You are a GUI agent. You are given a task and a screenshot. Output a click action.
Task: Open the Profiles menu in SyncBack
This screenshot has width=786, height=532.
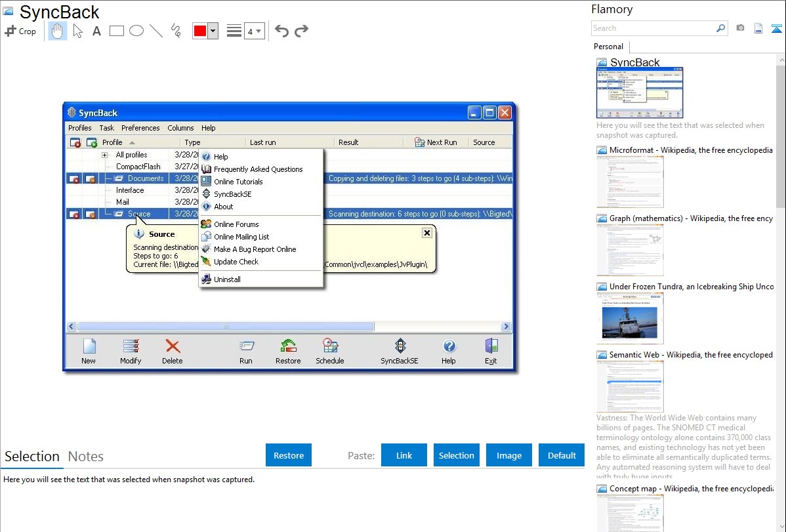[x=79, y=128]
